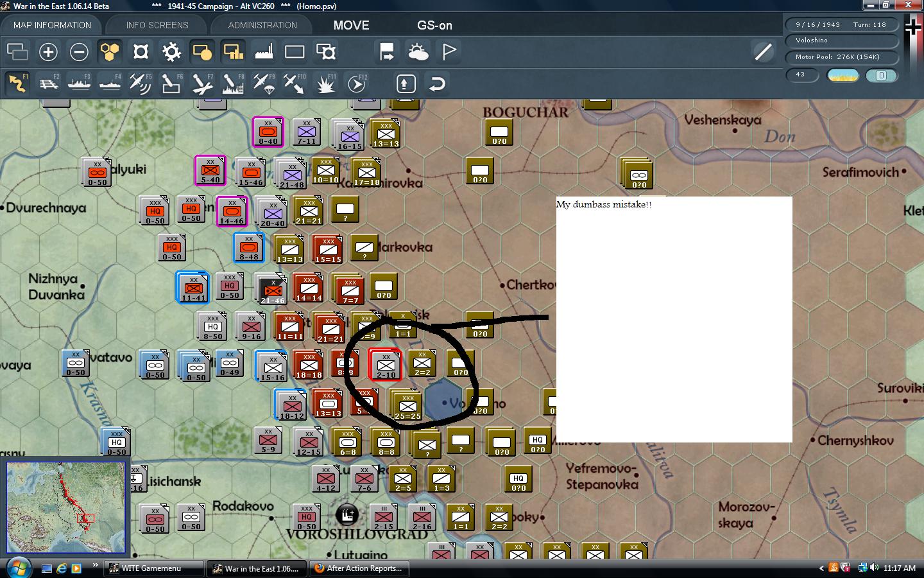Open the MAP INFORMATION tab

coord(52,25)
